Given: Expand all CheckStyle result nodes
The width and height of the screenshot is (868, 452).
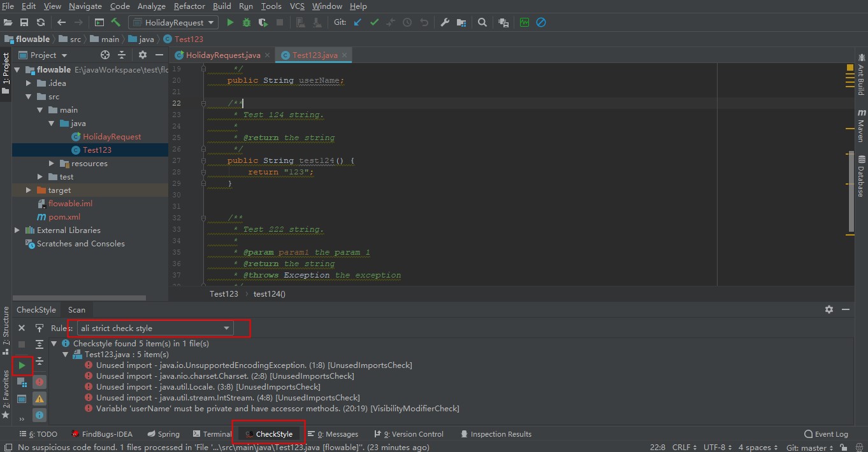Looking at the screenshot, I should point(40,344).
